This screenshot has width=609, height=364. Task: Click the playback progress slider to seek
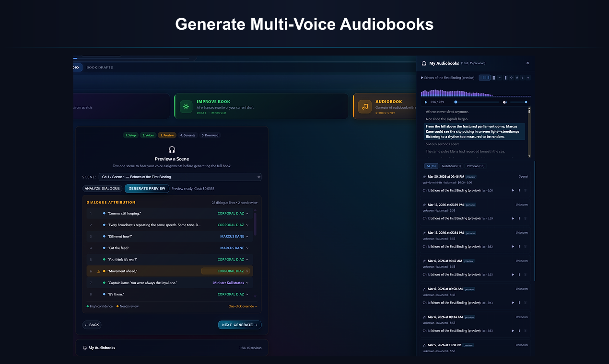tap(477, 102)
